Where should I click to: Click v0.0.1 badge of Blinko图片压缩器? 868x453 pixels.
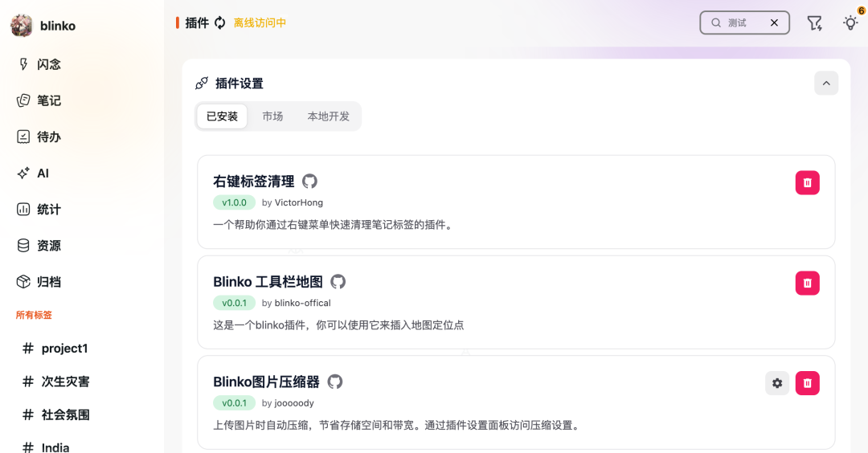[x=234, y=403]
